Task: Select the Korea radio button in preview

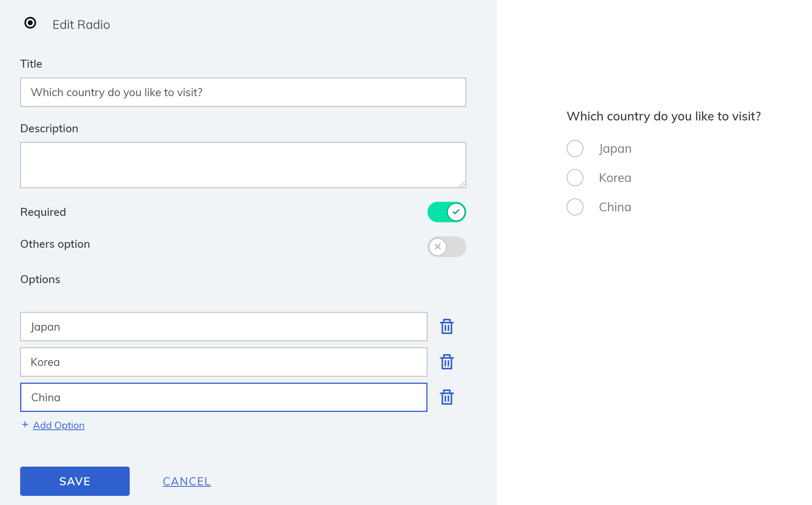Action: pos(575,178)
